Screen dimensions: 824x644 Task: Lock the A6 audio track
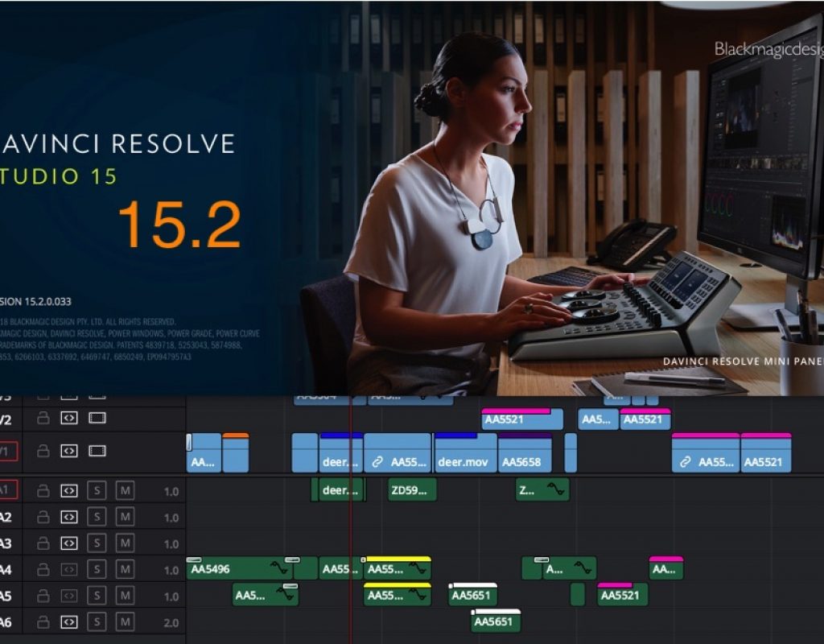coord(43,622)
